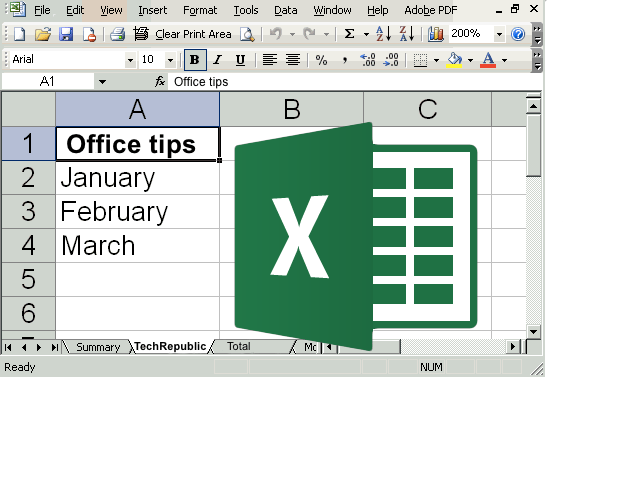Switch to the Total sheet tab

coord(238,346)
